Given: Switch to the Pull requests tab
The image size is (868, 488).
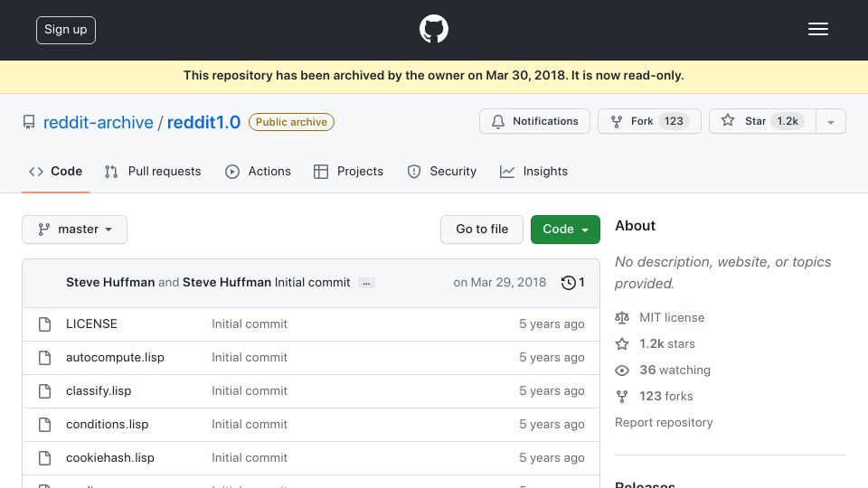Looking at the screenshot, I should pyautogui.click(x=153, y=172).
